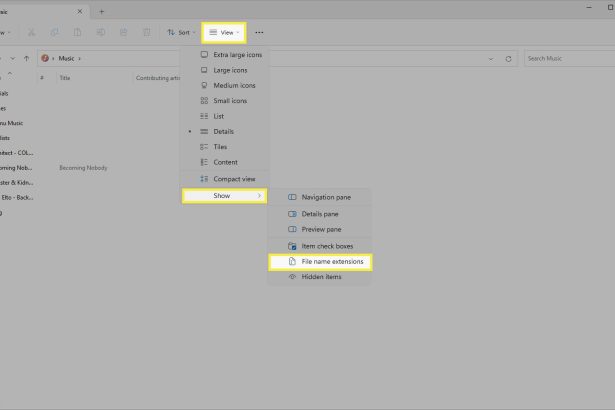
Task: Toggle File name extensions option
Action: pyautogui.click(x=320, y=262)
